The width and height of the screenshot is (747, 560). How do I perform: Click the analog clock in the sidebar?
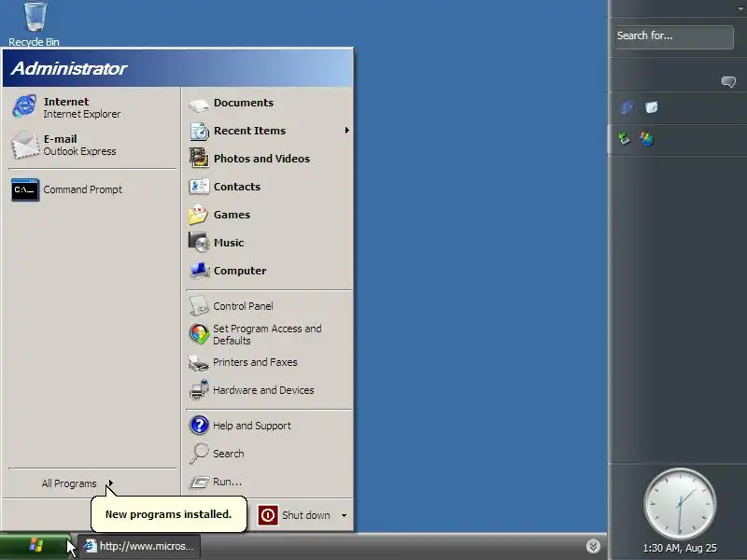pos(680,504)
